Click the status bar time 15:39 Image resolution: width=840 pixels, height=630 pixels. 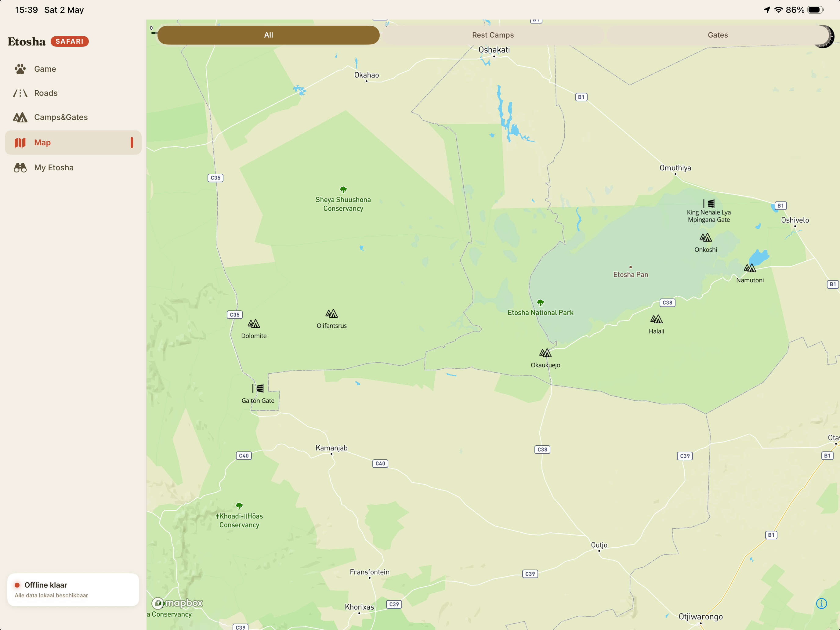click(x=27, y=10)
